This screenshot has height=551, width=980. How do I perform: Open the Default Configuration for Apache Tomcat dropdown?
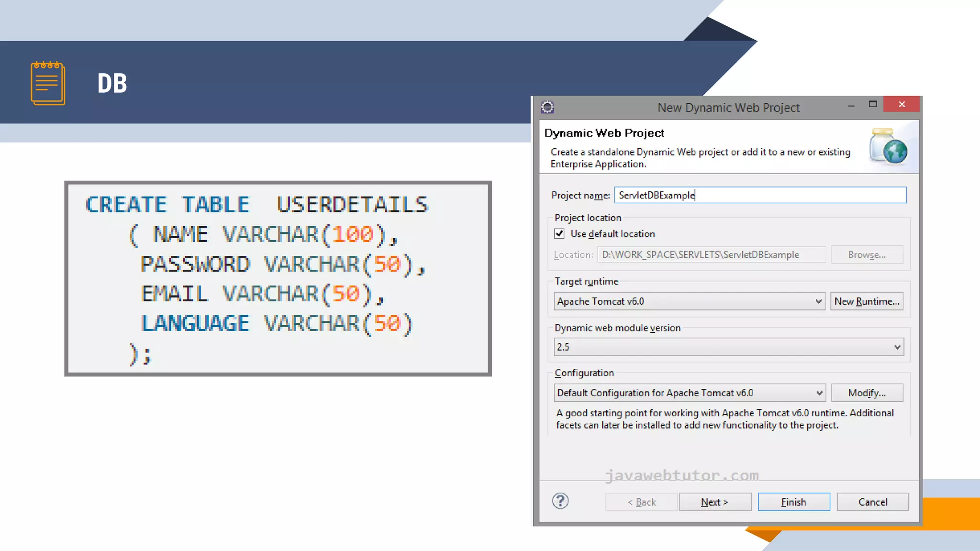pos(819,393)
